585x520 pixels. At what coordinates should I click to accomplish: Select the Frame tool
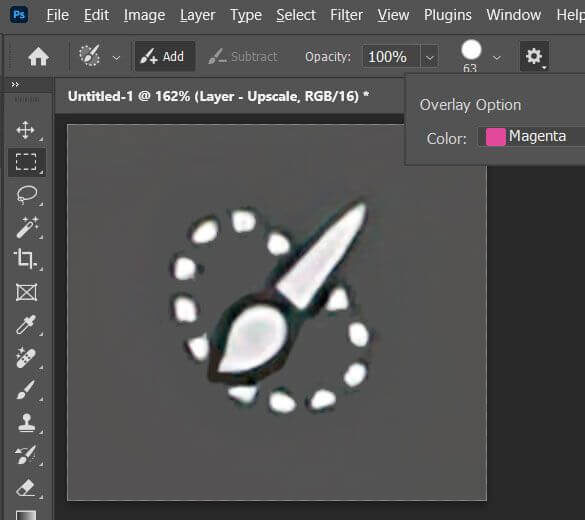26,292
